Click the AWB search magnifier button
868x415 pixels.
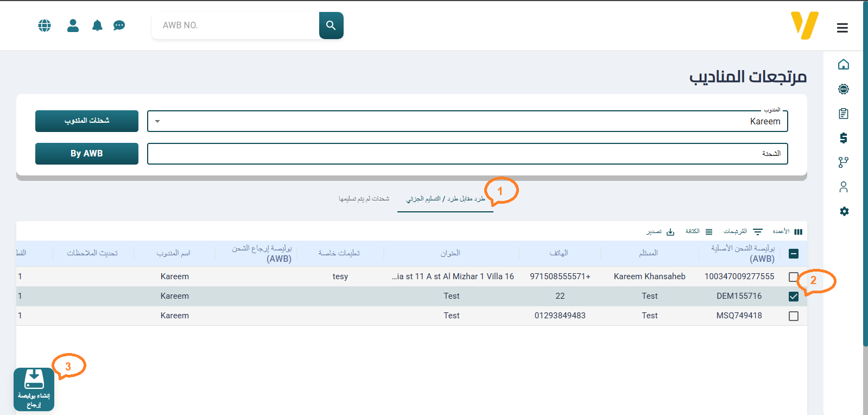point(331,26)
